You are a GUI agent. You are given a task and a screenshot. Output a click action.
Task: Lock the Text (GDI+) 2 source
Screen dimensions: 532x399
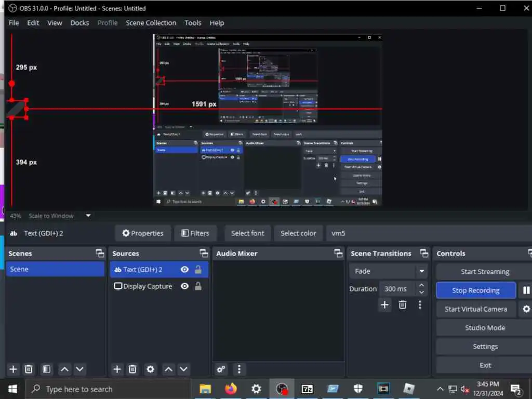(198, 270)
